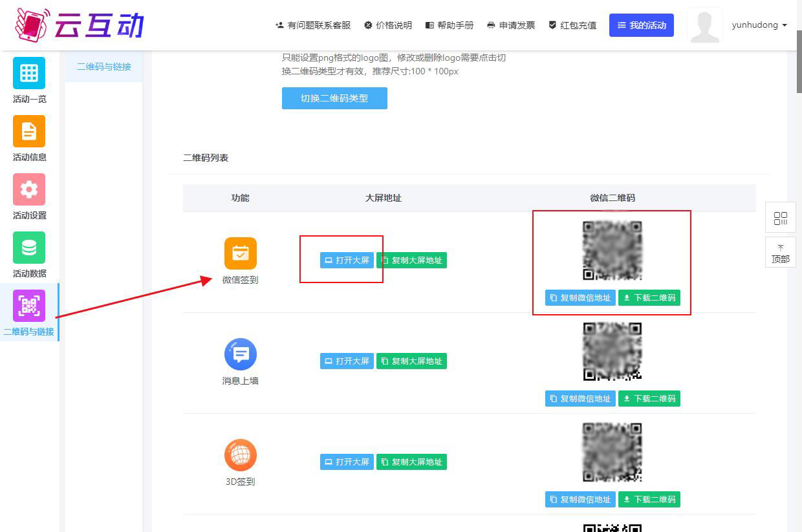Click 打开大屏 for 消息上墙
The width and height of the screenshot is (802, 532).
[x=347, y=361]
